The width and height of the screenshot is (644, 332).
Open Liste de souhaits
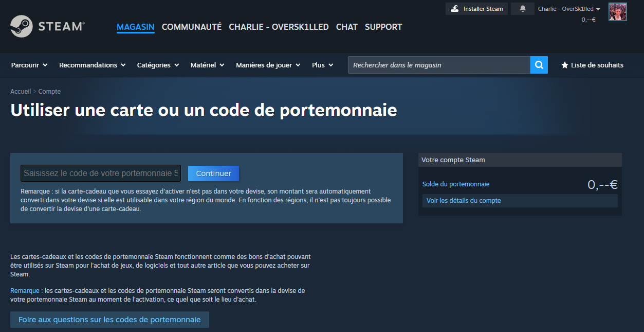[592, 65]
